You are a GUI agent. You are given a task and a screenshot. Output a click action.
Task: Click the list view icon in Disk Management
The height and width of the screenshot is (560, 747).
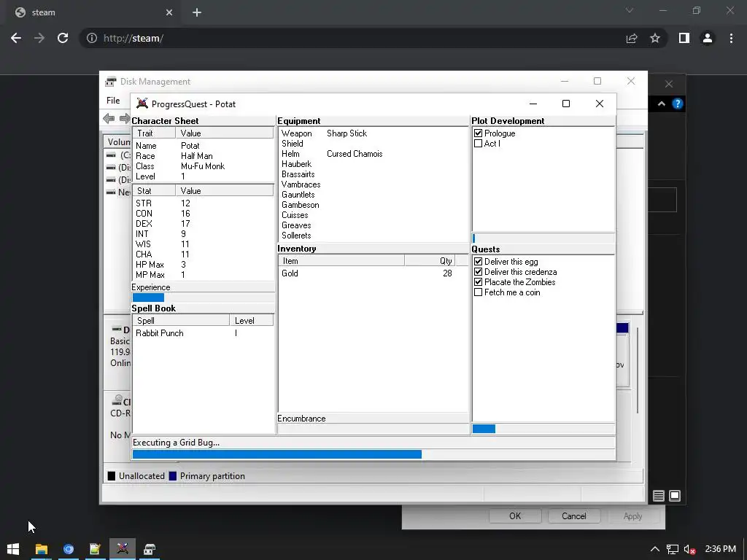[659, 496]
